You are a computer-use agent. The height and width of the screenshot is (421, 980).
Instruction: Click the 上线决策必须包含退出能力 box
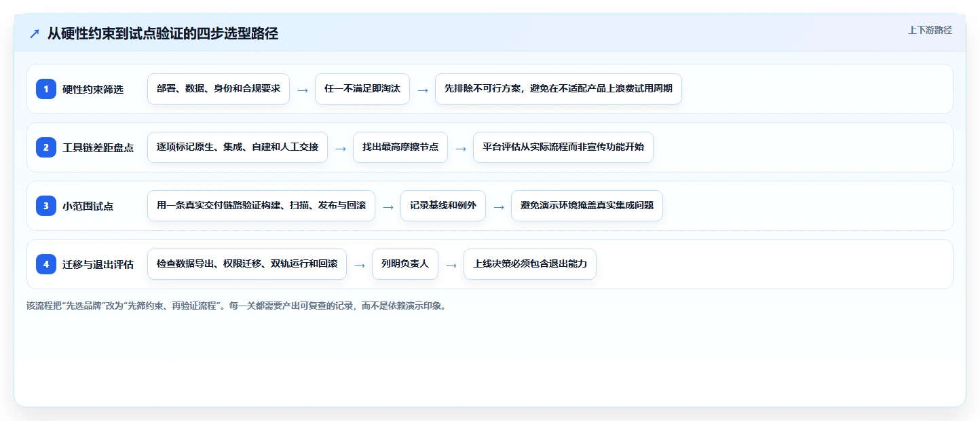point(530,264)
